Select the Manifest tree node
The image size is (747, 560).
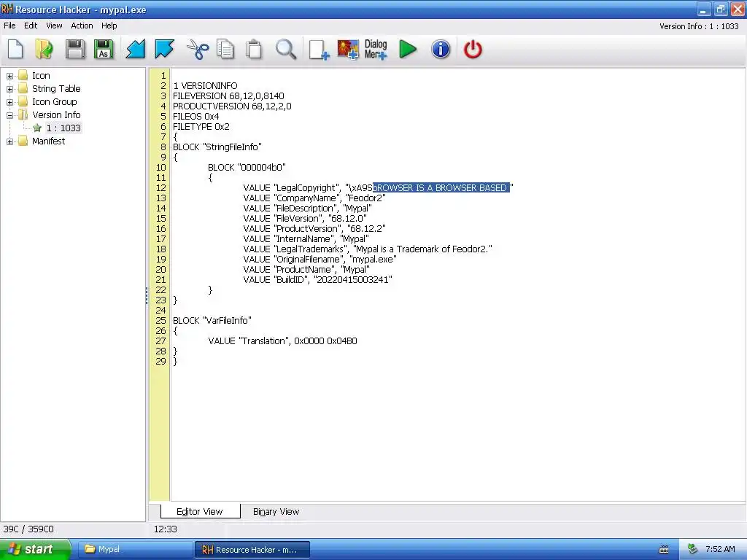coord(49,141)
